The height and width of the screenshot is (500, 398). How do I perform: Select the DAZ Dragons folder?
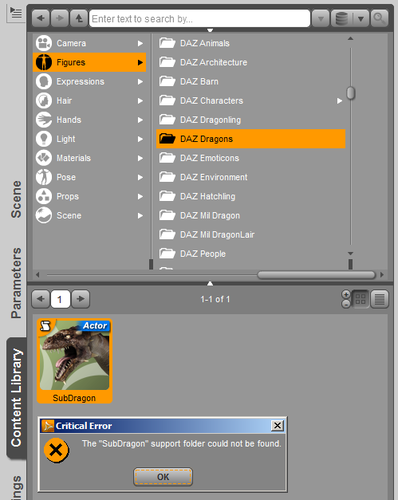tap(251, 139)
